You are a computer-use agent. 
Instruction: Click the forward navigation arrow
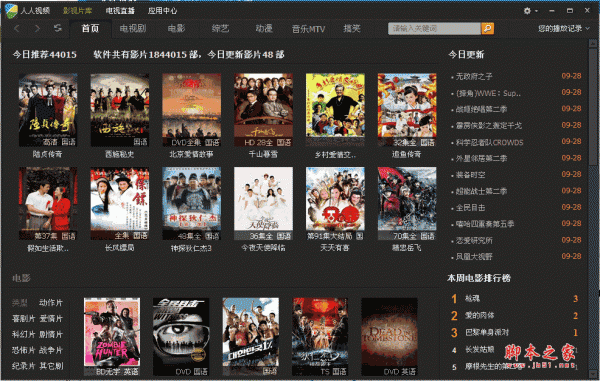37,29
